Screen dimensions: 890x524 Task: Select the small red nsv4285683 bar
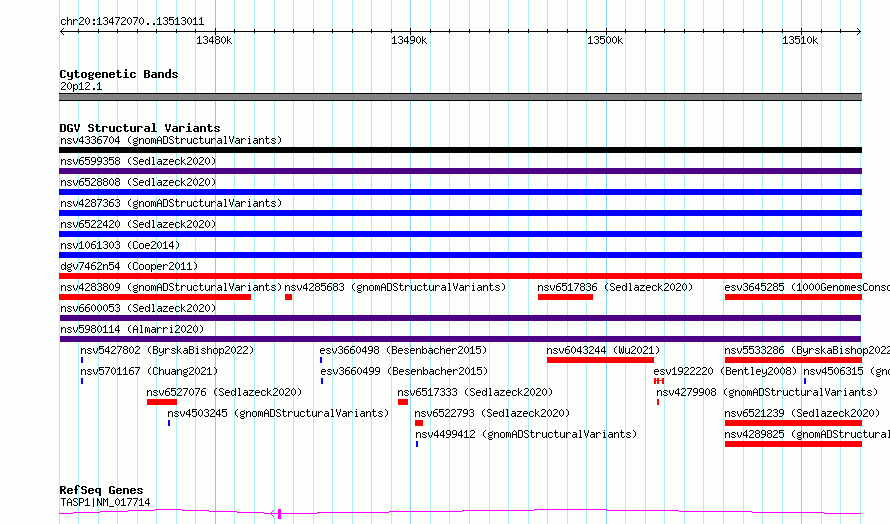pyautogui.click(x=288, y=297)
